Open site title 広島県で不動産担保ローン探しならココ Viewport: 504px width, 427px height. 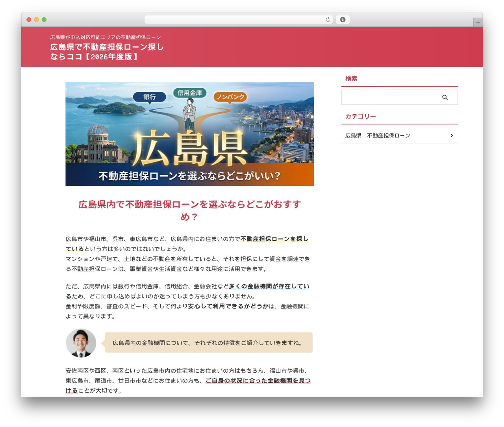tap(107, 52)
